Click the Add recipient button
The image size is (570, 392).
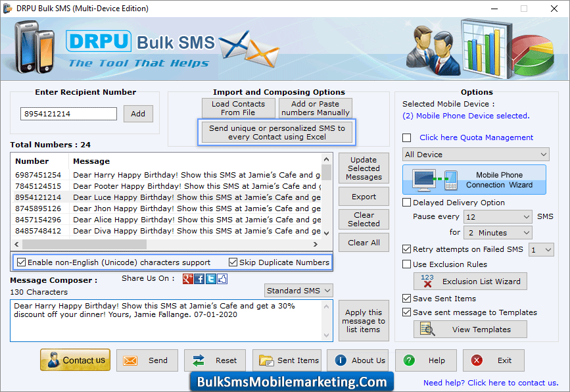click(x=138, y=114)
